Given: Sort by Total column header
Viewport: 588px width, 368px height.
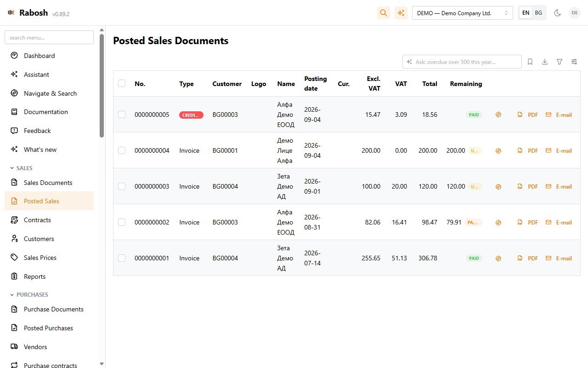Looking at the screenshot, I should pyautogui.click(x=430, y=84).
